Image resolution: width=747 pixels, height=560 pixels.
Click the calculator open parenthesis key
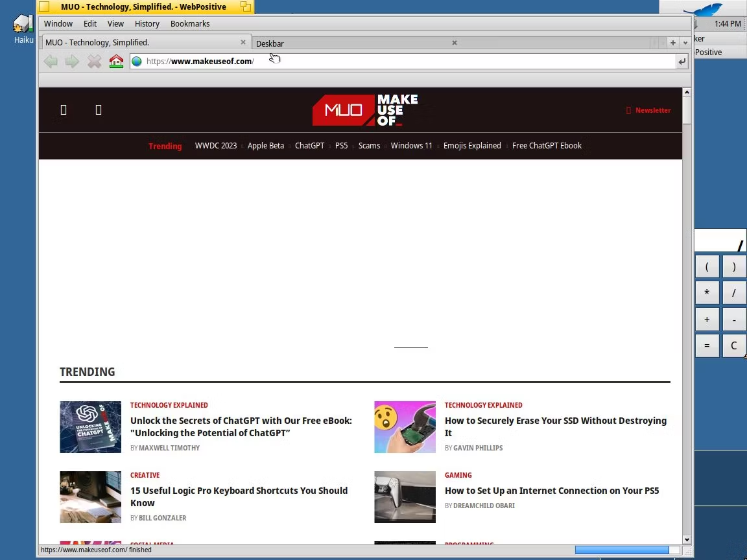(x=707, y=267)
